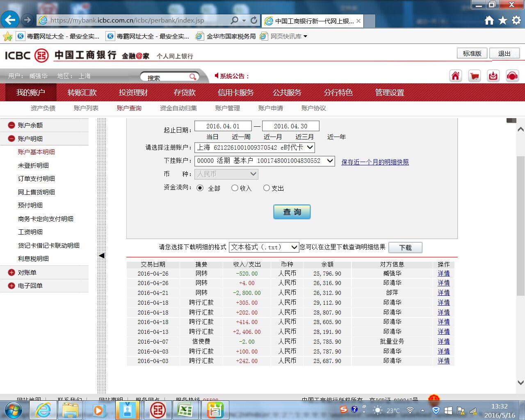This screenshot has width=525, height=420.
Task: Open the red shopping cart icon
Action: coord(475,76)
